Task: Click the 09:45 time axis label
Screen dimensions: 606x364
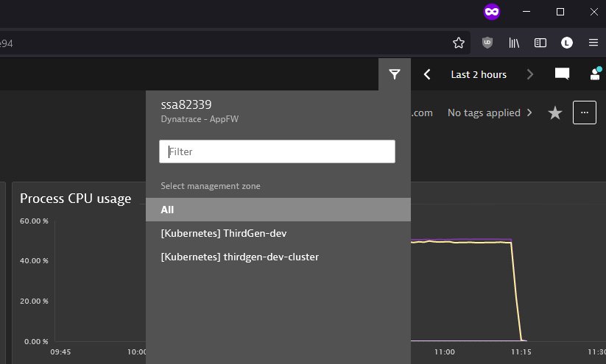Action: 60,351
